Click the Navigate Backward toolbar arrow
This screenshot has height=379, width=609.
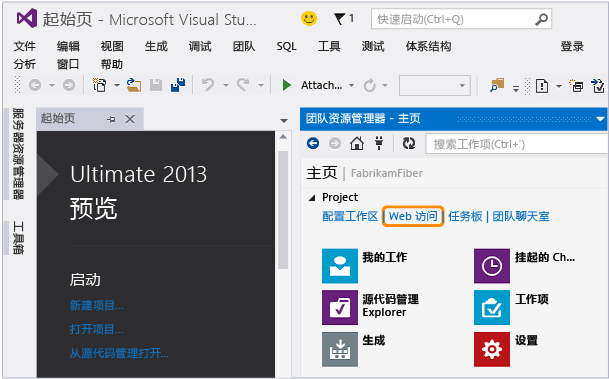pos(35,85)
